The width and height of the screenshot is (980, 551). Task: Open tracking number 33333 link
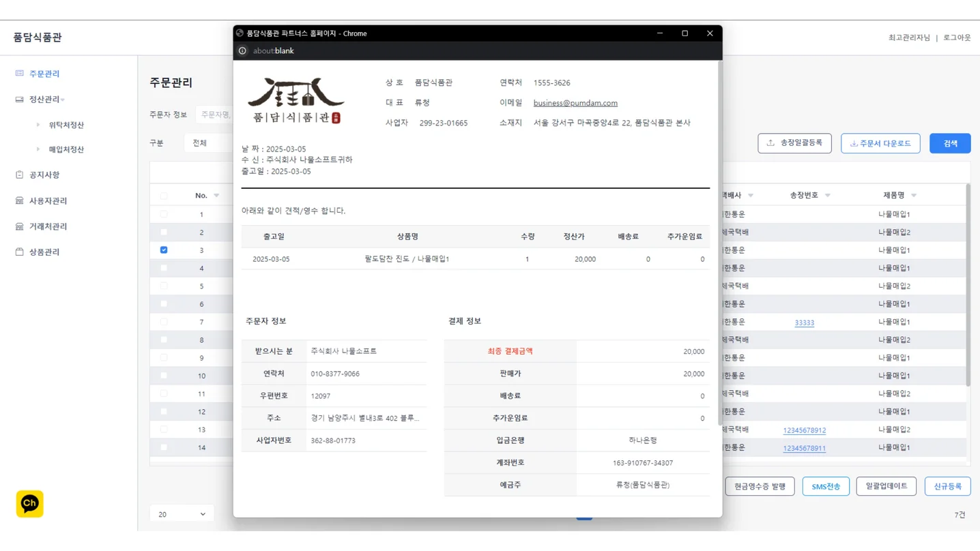[804, 323]
